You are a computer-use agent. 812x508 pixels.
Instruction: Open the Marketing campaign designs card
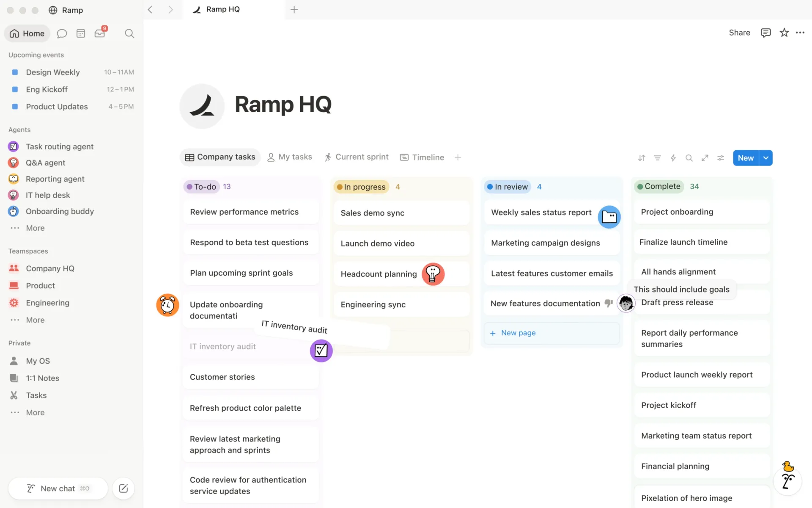coord(551,243)
